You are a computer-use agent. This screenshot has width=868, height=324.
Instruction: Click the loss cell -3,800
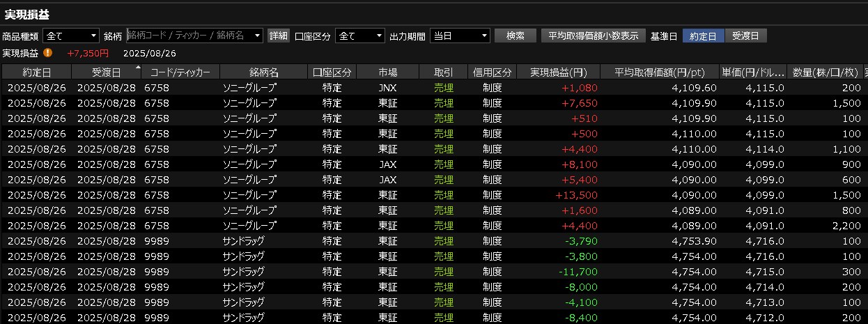[582, 256]
